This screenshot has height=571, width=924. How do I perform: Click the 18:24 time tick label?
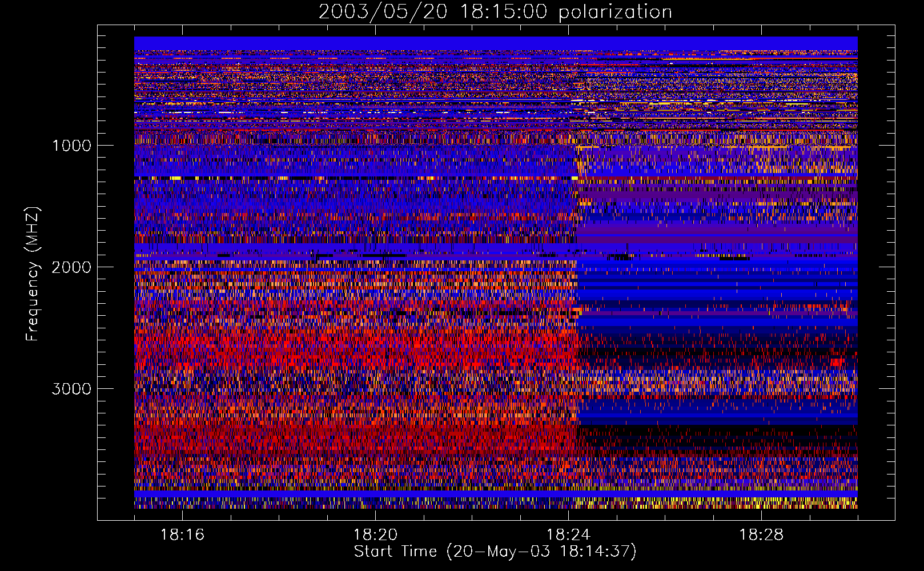(568, 535)
